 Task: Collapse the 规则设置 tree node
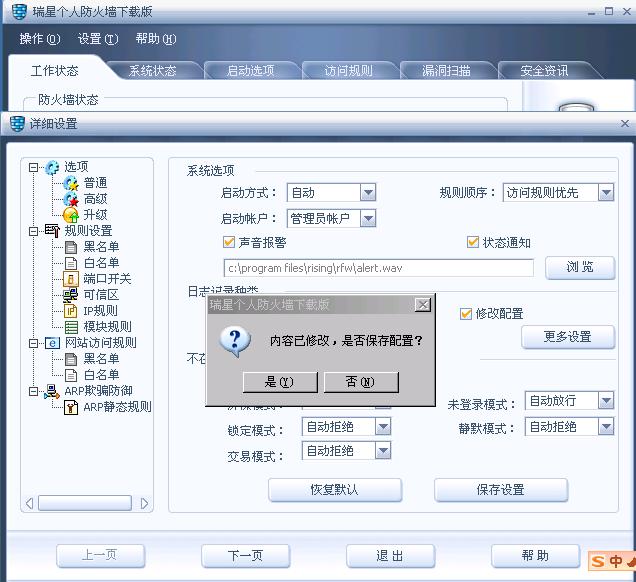tap(34, 231)
